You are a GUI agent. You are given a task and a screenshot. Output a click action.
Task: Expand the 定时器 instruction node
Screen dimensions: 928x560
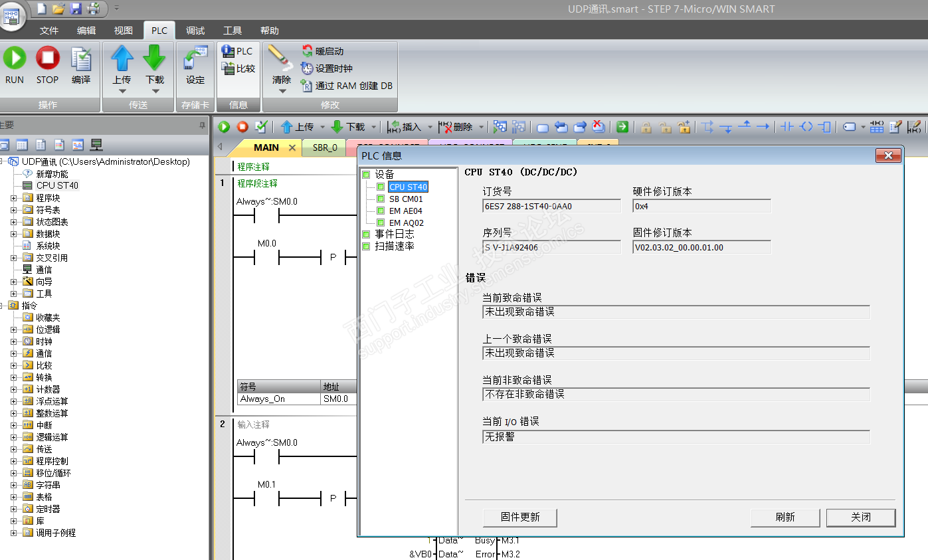[14, 509]
